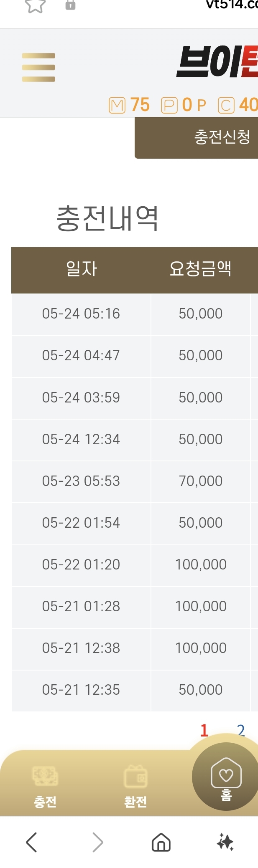Screen dimensions: 258x868
Task: Tap the bookmark star icon
Action: tap(35, 6)
